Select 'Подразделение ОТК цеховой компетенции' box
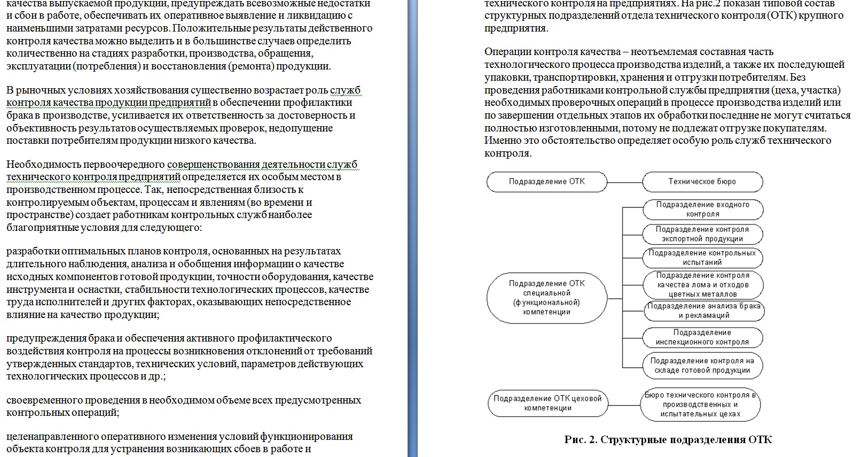Viewport: 868px width, 457px height. click(x=548, y=404)
